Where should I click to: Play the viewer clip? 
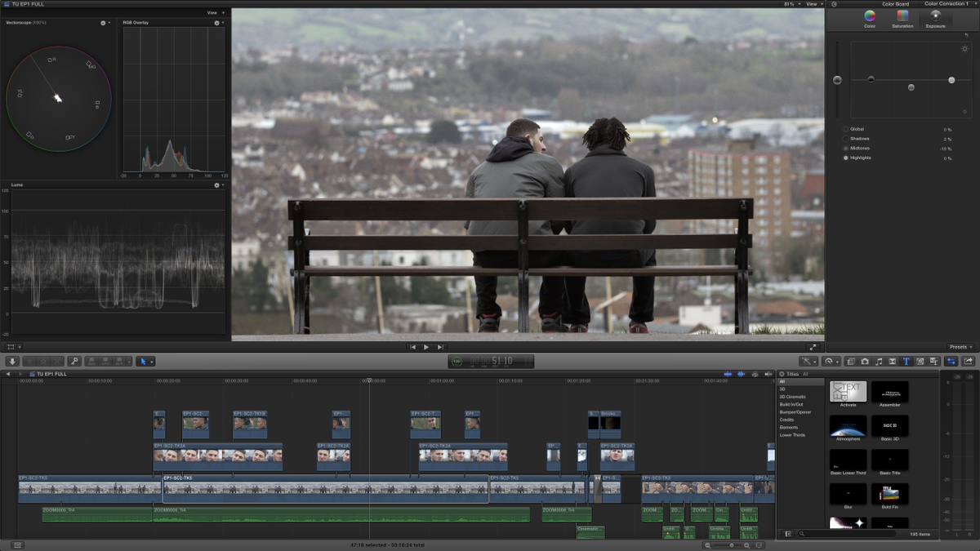click(x=425, y=347)
